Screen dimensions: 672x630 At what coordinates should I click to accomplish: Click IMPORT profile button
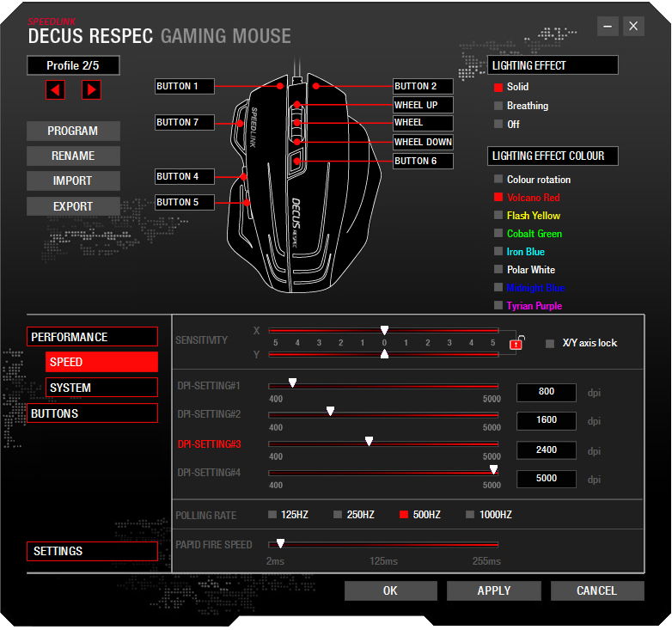tap(73, 180)
